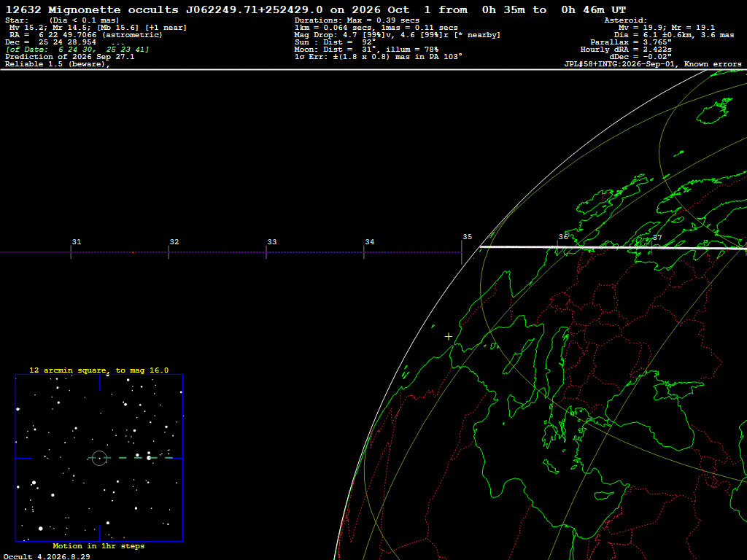Select the 31 minute tick on path
The height and width of the screenshot is (560, 747).
click(x=71, y=252)
